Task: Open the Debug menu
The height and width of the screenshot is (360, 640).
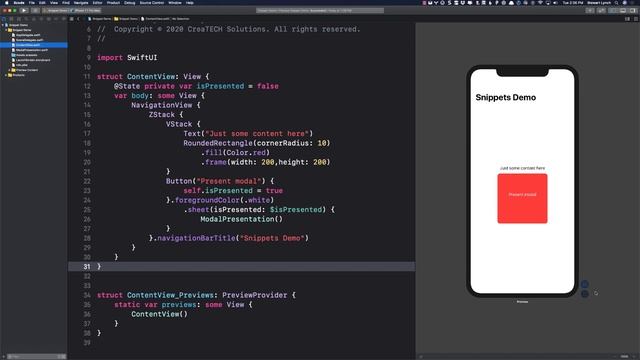Action: coord(129,3)
